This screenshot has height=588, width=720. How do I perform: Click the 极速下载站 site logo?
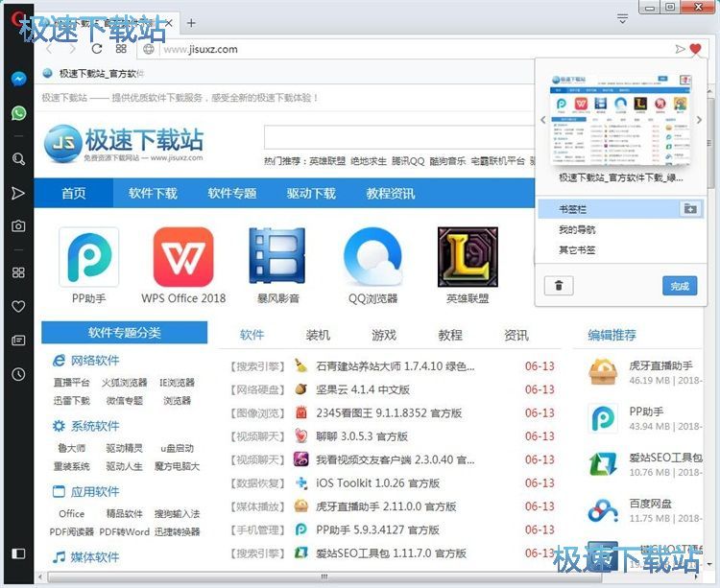[124, 143]
